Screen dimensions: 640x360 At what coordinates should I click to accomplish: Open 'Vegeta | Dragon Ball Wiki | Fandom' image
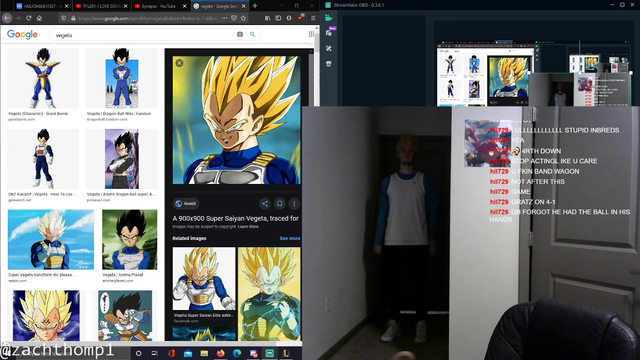pyautogui.click(x=122, y=78)
